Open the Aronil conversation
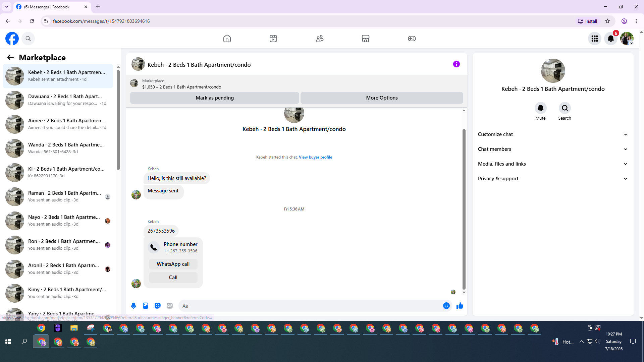The height and width of the screenshot is (362, 644). click(58, 269)
